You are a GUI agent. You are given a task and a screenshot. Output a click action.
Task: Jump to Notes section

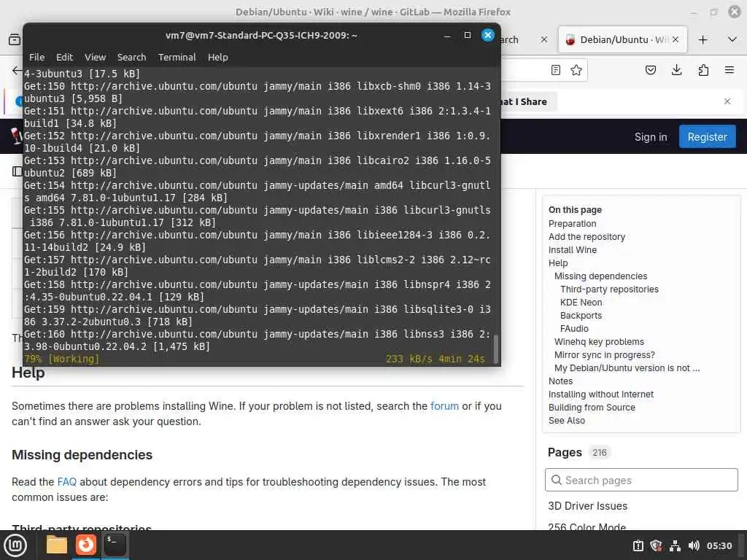pyautogui.click(x=560, y=381)
